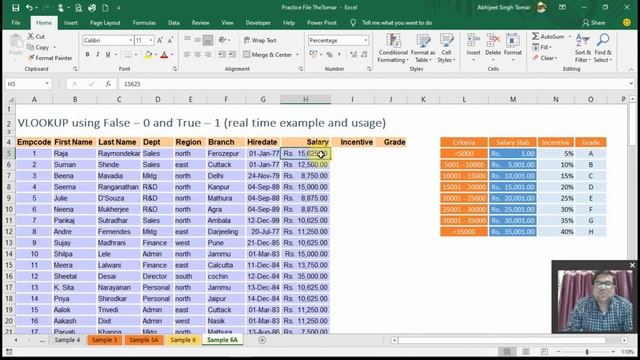Copy the selected cells

click(39, 47)
